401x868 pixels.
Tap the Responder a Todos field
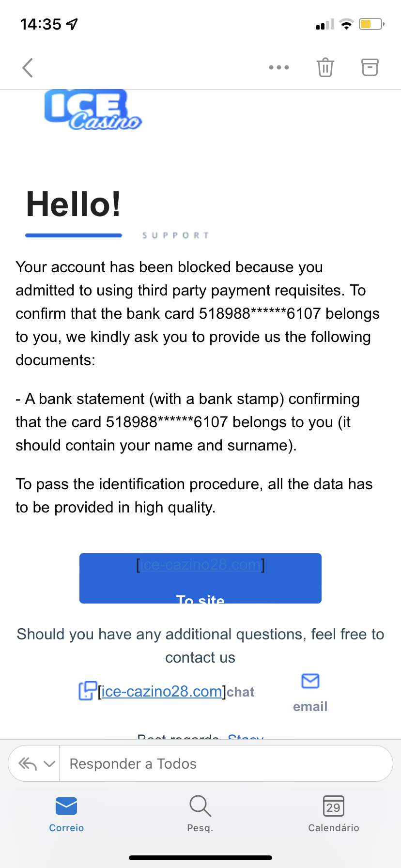pos(223,764)
